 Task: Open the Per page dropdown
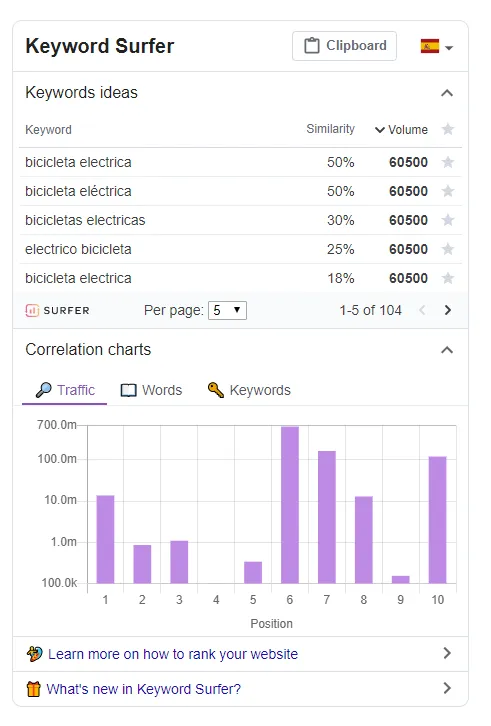[227, 310]
